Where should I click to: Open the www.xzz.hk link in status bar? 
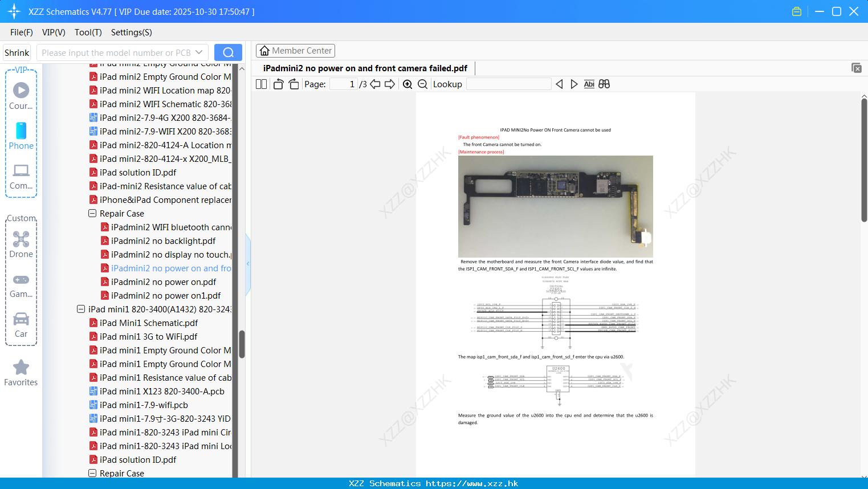(472, 483)
